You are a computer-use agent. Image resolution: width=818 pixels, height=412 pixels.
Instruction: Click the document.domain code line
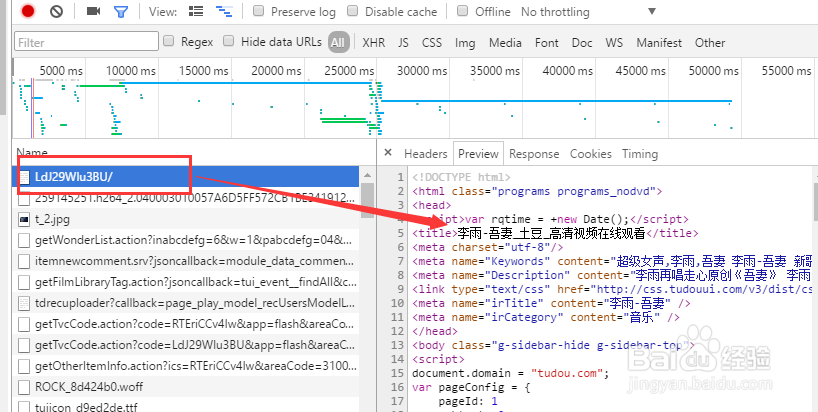click(511, 373)
